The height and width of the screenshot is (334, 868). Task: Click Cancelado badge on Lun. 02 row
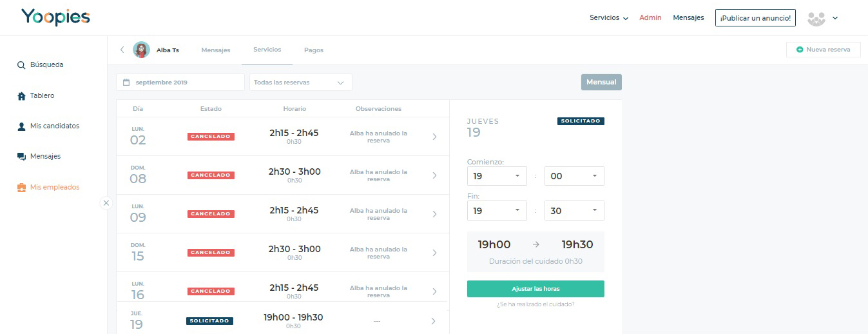coord(211,137)
